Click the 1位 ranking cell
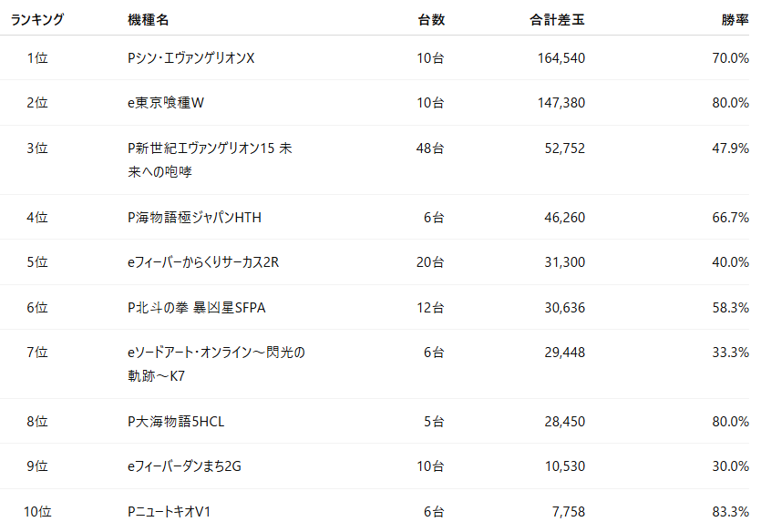761x532 pixels. (x=37, y=58)
